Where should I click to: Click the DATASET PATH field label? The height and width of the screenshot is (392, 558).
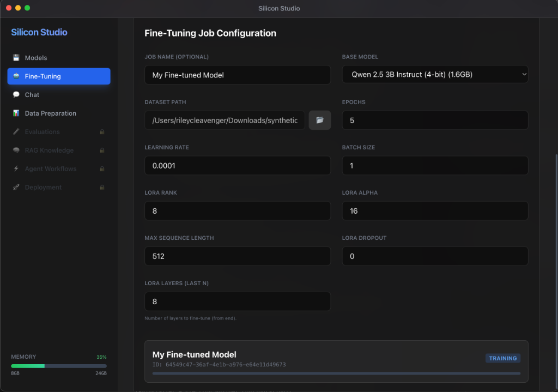click(x=165, y=102)
